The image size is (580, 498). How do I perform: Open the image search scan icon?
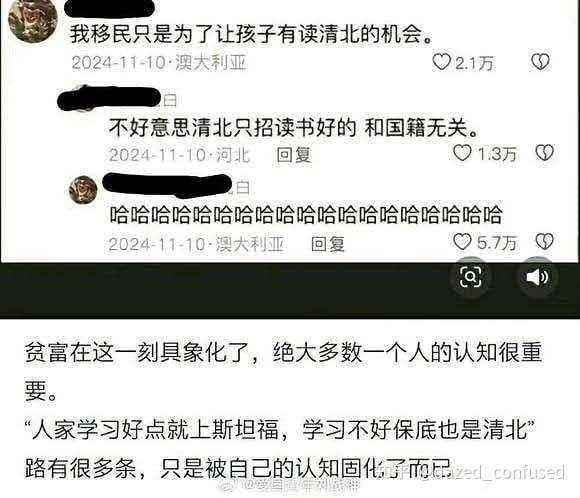pos(470,276)
